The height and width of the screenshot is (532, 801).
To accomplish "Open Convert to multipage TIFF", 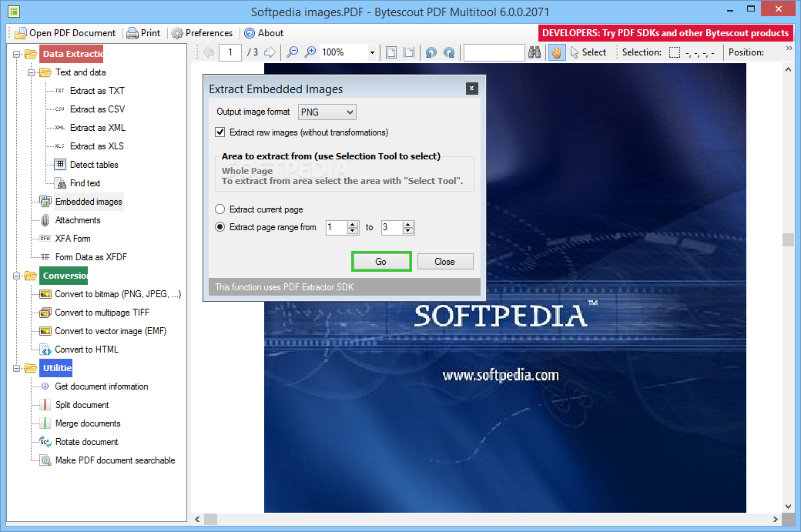I will tap(102, 313).
